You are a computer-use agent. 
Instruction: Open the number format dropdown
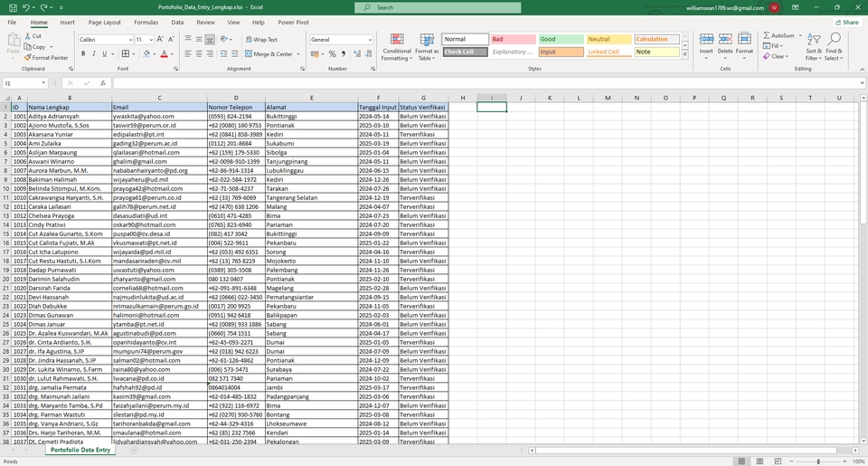[370, 40]
